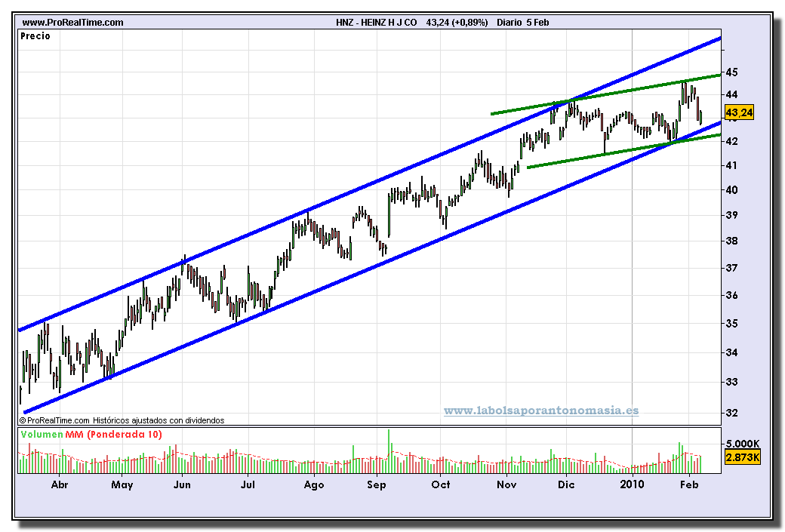Click the May month label

pos(122,485)
